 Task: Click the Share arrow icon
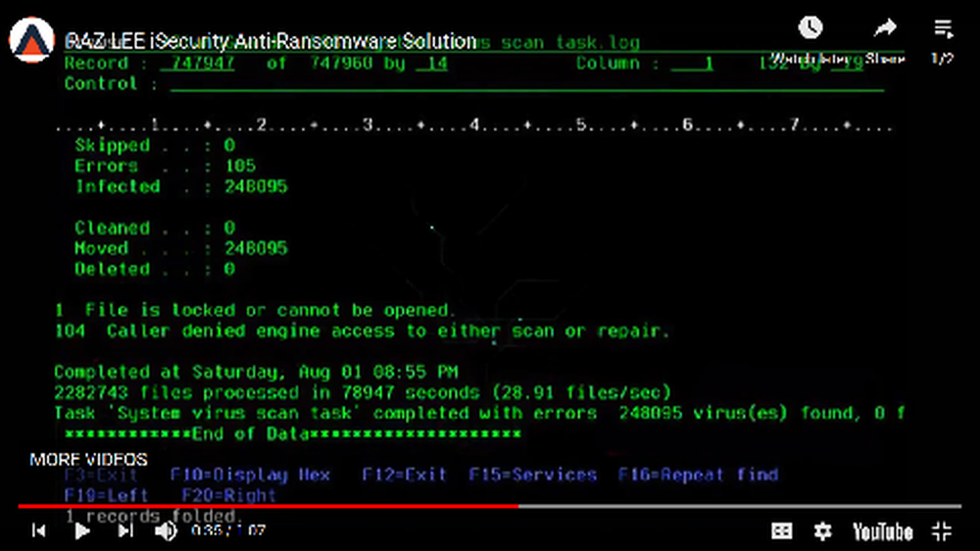click(x=885, y=27)
